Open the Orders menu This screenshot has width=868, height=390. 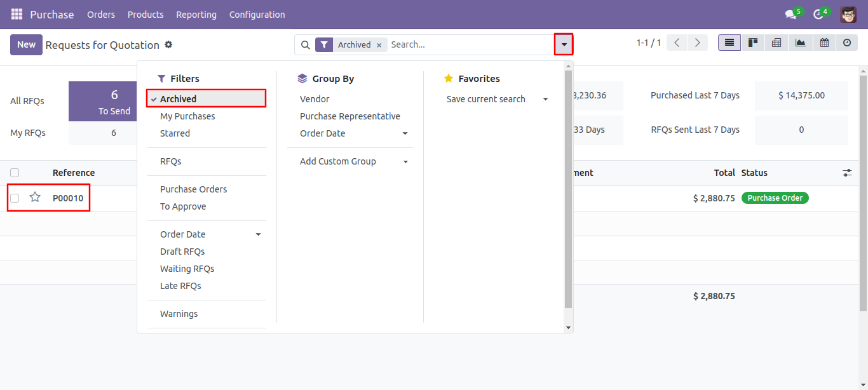point(101,14)
